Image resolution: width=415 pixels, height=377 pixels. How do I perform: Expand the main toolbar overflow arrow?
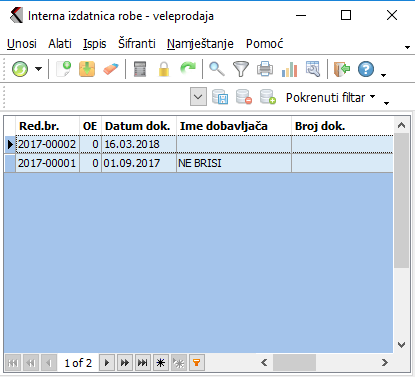[383, 75]
